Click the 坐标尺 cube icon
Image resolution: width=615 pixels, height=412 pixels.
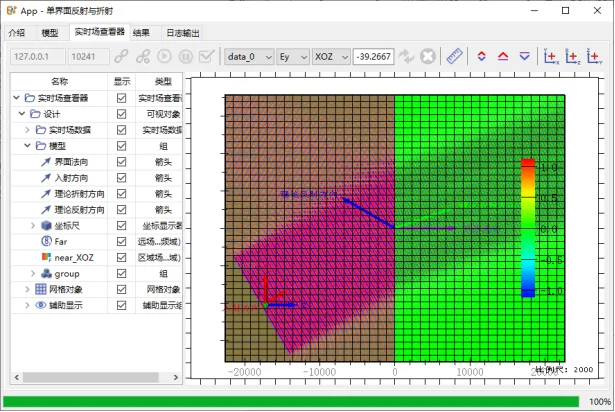pos(47,226)
